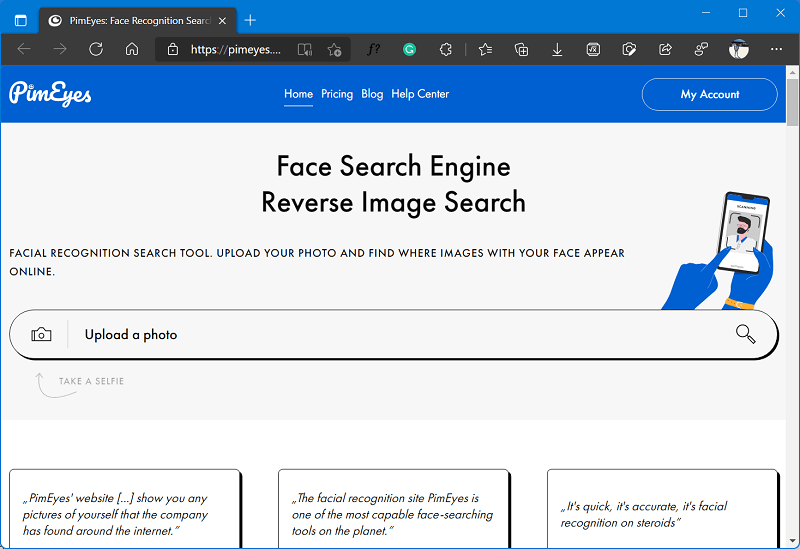Click the magnifying glass search icon

pos(745,334)
